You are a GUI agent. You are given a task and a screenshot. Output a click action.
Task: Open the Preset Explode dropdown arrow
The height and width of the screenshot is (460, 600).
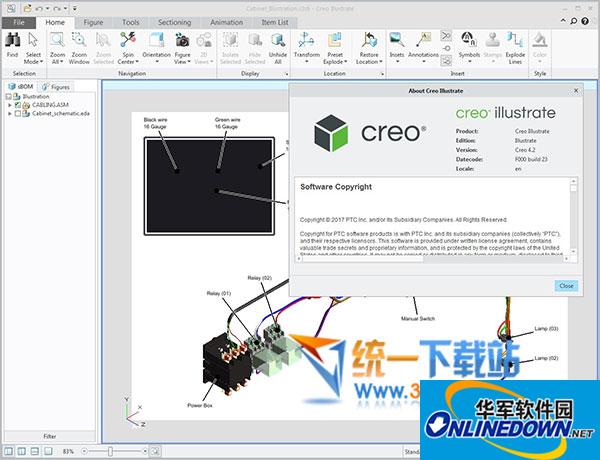[346, 62]
